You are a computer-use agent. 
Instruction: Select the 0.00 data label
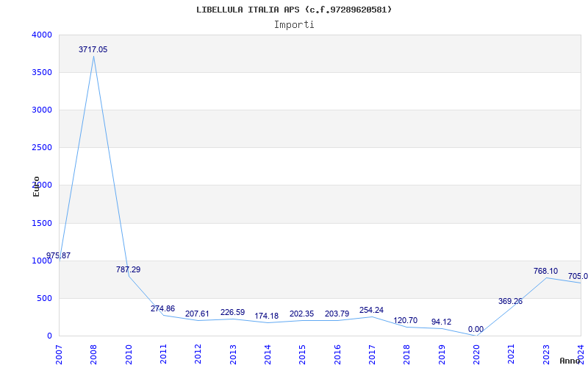[x=476, y=329]
